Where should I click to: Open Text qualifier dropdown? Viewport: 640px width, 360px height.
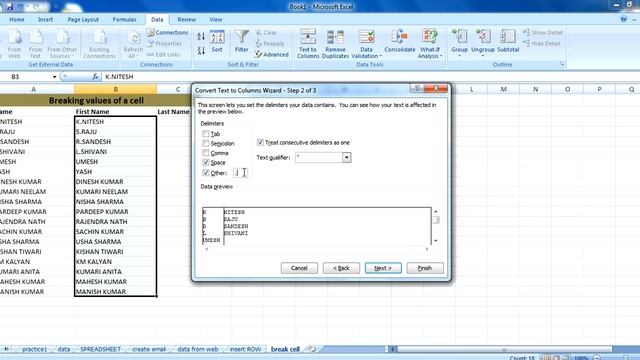tap(347, 158)
